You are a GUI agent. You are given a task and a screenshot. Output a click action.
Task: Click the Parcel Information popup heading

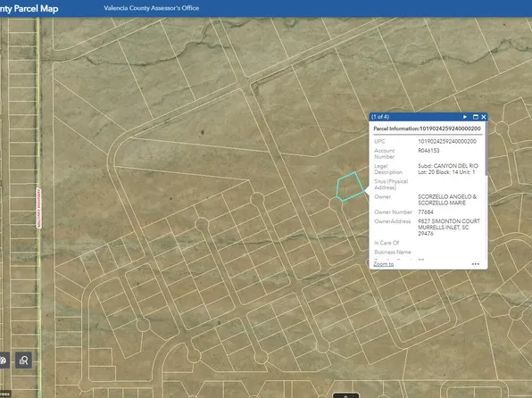427,129
